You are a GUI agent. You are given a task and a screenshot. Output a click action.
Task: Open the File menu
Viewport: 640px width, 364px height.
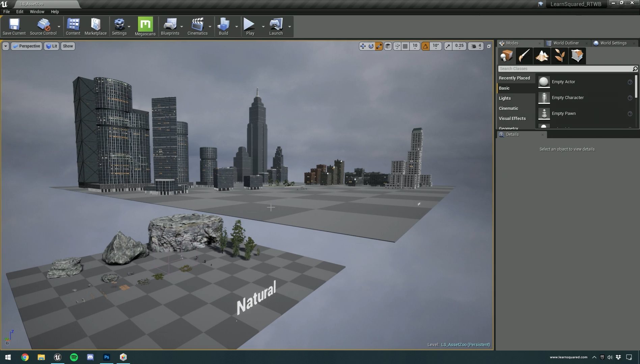(x=6, y=11)
